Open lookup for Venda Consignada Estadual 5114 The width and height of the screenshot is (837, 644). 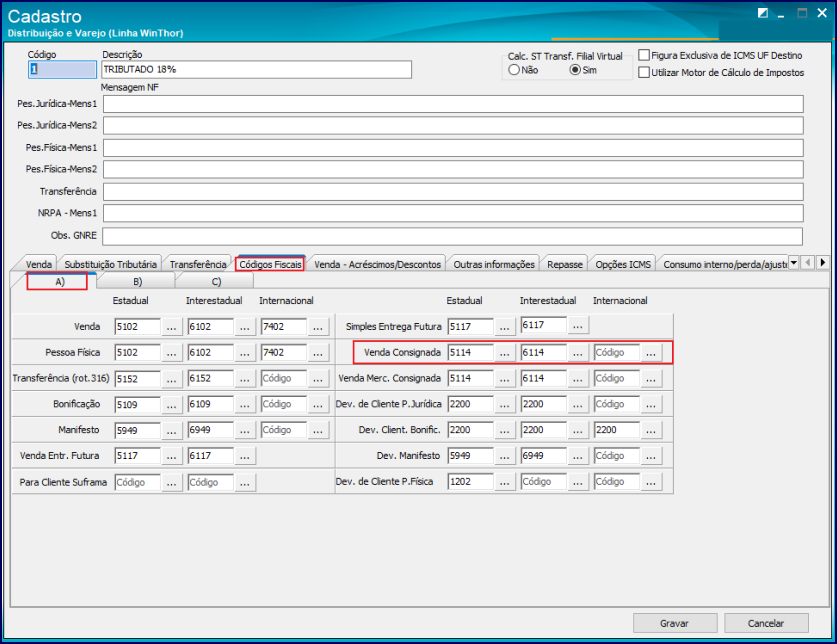click(504, 352)
